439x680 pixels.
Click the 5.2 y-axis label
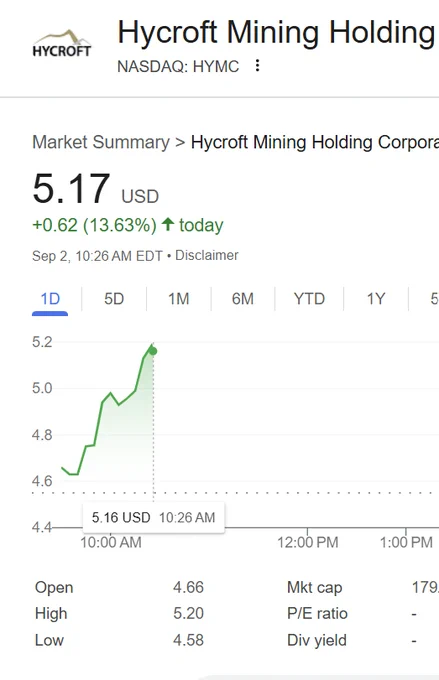point(42,342)
